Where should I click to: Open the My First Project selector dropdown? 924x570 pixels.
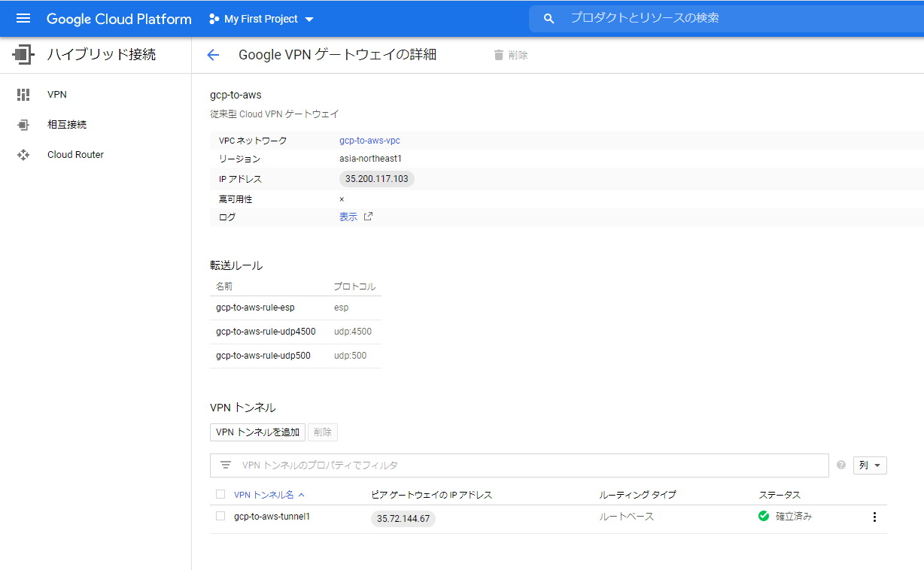(x=261, y=19)
